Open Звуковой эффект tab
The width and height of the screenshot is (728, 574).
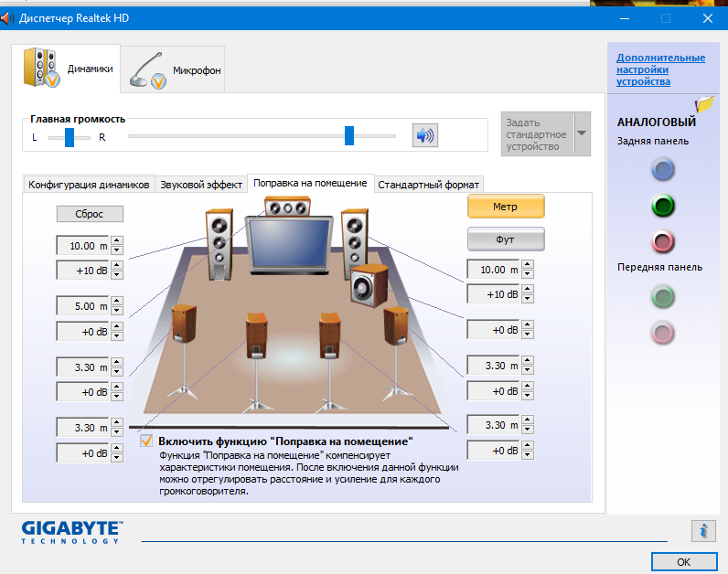click(201, 185)
